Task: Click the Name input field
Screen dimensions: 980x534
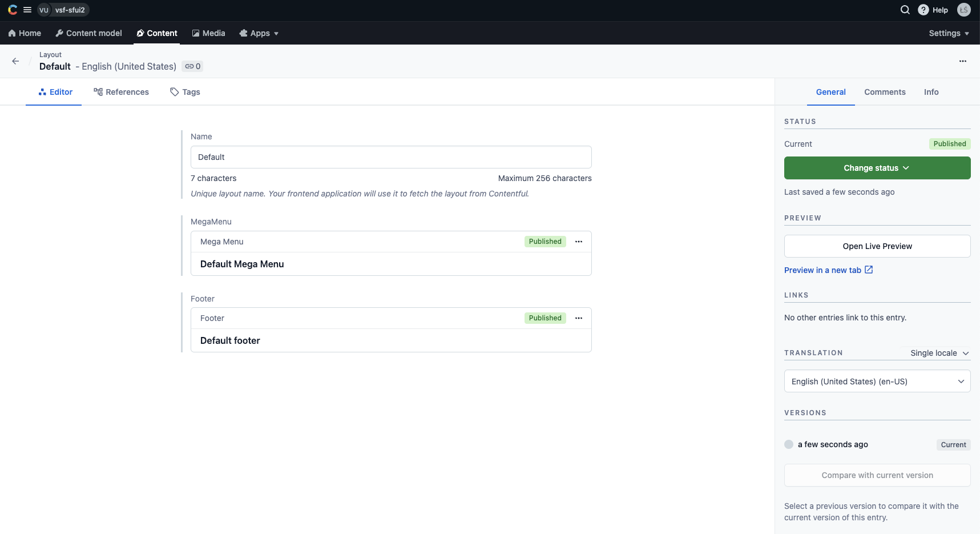Action: [391, 157]
